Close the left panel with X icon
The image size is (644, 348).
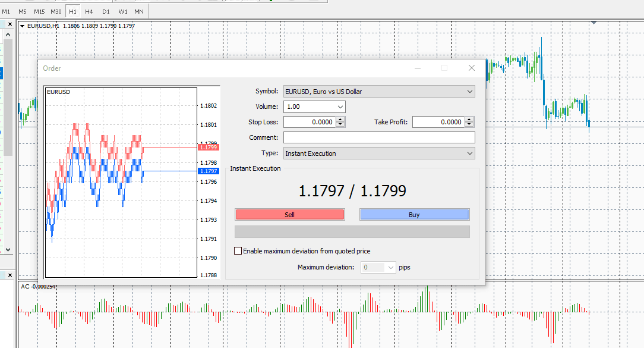tap(10, 24)
